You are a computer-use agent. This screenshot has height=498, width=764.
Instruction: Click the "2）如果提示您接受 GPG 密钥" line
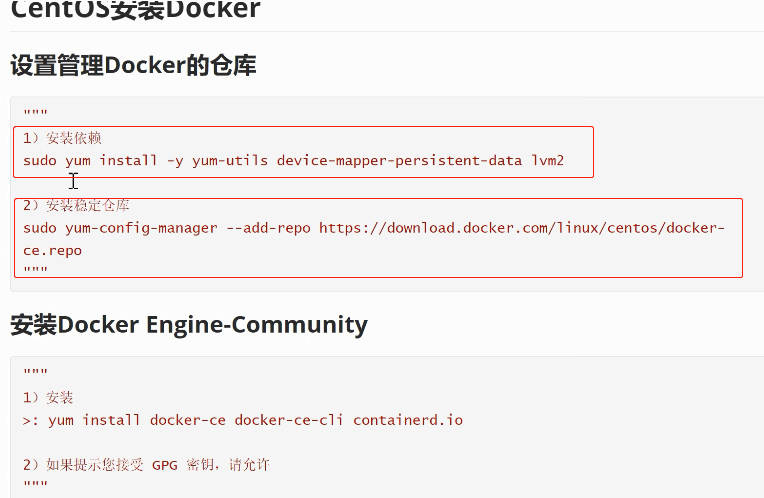(146, 465)
